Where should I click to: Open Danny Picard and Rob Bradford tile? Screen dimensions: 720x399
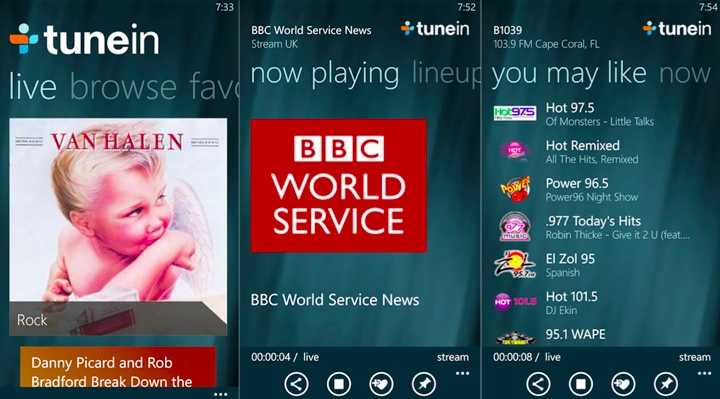point(118,367)
